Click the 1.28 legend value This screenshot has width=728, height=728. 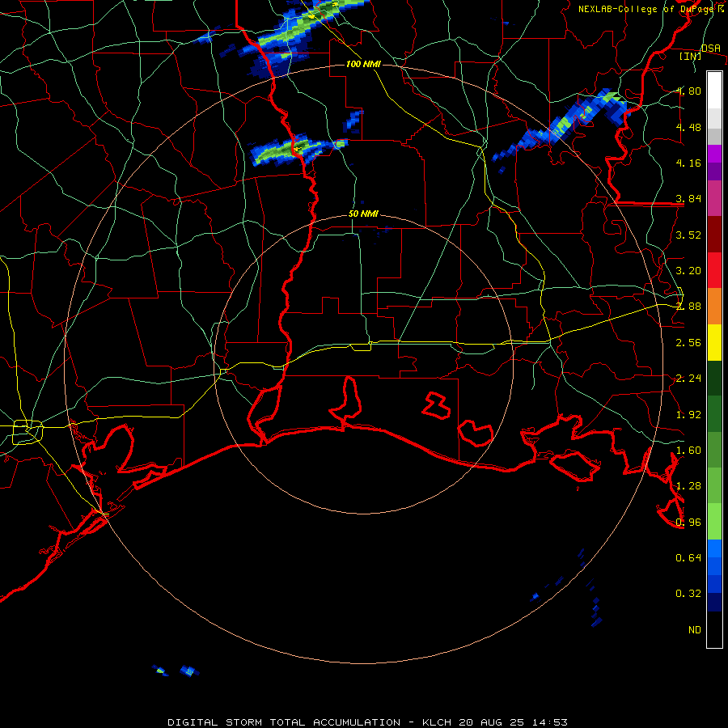pyautogui.click(x=688, y=486)
